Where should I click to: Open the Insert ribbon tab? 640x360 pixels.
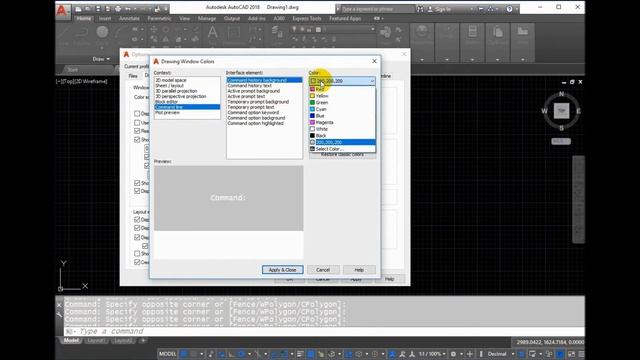(x=105, y=18)
